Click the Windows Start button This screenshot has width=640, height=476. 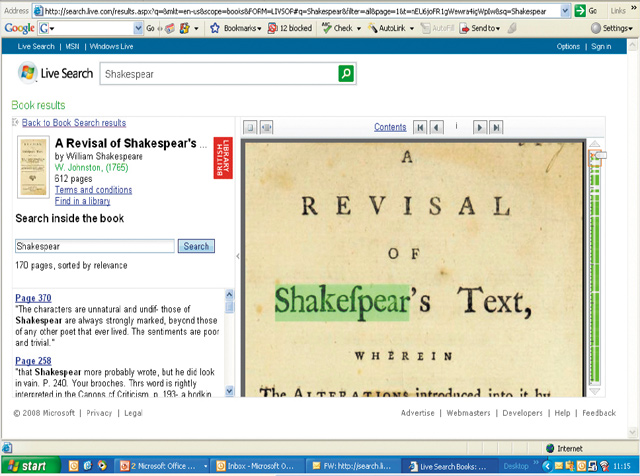click(29, 466)
